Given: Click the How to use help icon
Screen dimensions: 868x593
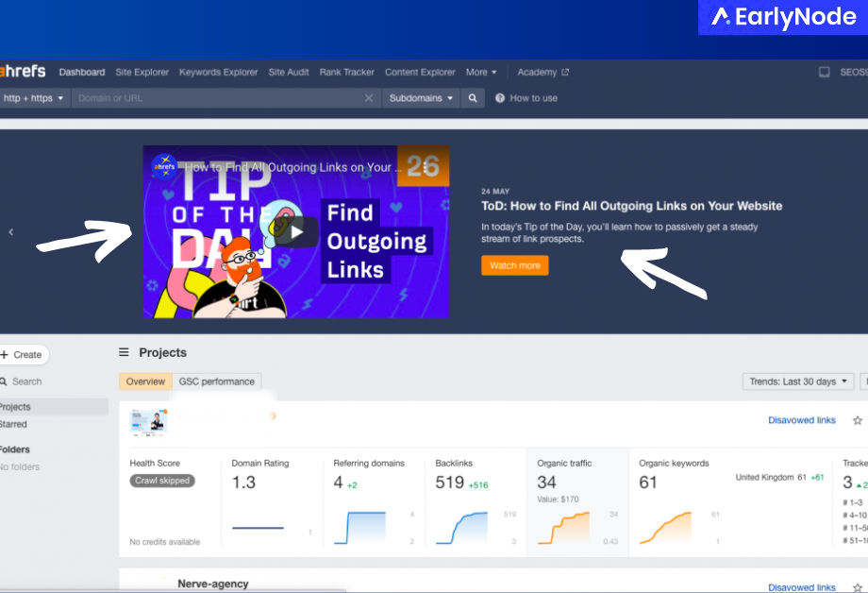Looking at the screenshot, I should coord(500,98).
